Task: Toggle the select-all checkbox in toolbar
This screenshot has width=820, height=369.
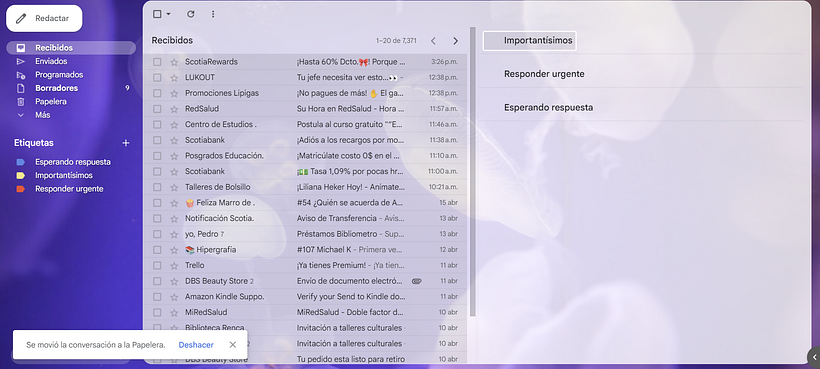Action: (x=157, y=14)
